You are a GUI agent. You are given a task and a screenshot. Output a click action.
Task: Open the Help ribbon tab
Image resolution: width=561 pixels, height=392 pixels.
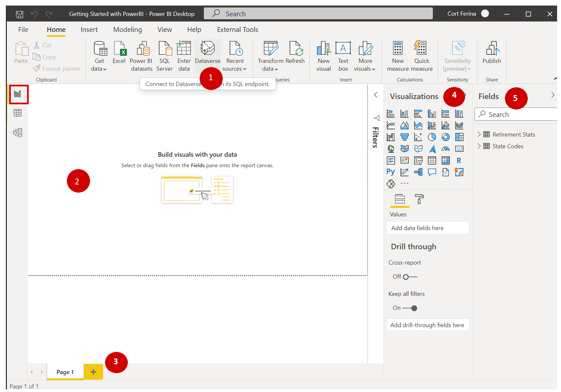pyautogui.click(x=194, y=30)
